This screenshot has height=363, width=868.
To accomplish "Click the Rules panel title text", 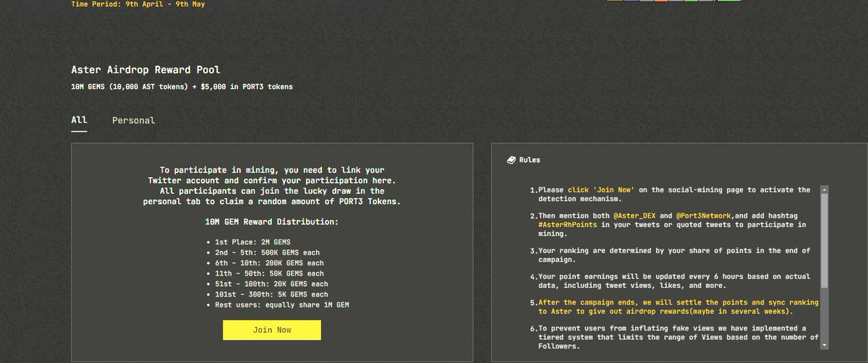I will pos(529,160).
